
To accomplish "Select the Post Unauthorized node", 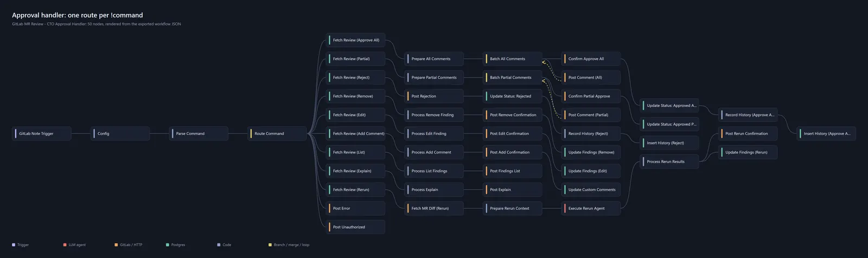I will click(355, 227).
